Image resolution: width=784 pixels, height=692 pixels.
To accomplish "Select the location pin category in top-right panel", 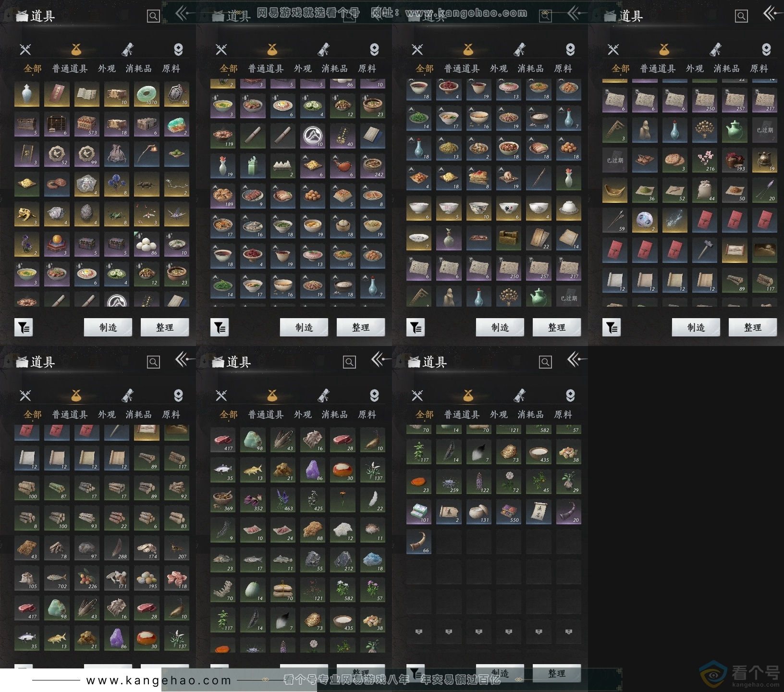I will 766,49.
